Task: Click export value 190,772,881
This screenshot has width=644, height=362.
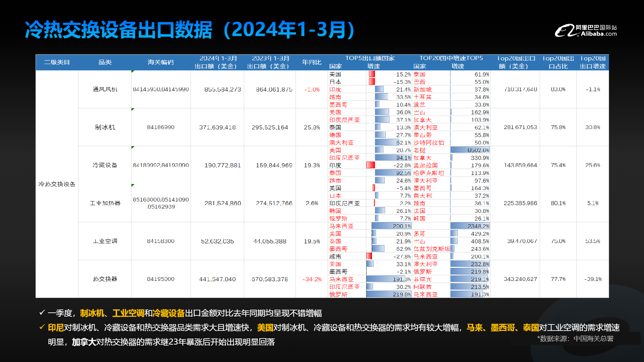Action: tap(223, 165)
